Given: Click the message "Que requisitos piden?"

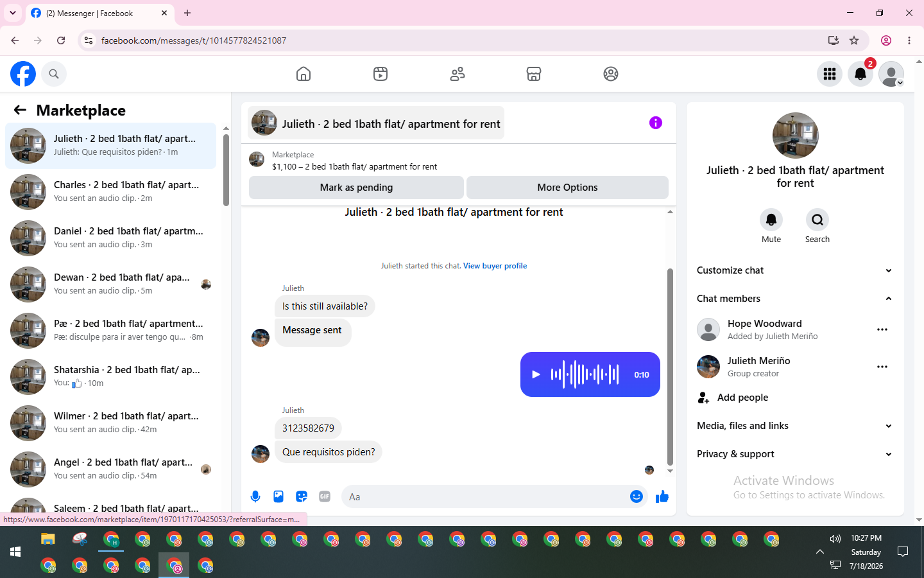Looking at the screenshot, I should 329,452.
